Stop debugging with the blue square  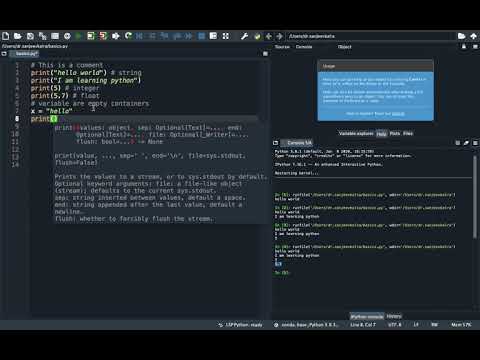click(201, 36)
